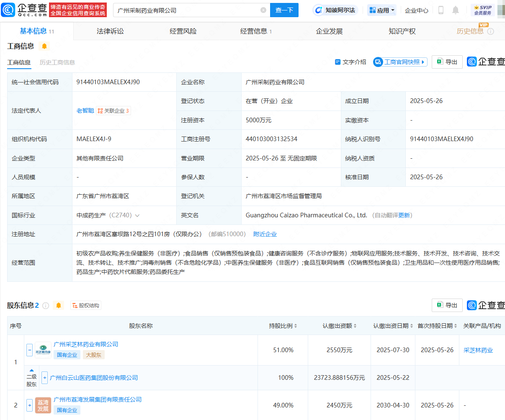This screenshot has height=420, width=505.
Task: Click 导出 button in 股东信息 section
Action: pos(447,305)
